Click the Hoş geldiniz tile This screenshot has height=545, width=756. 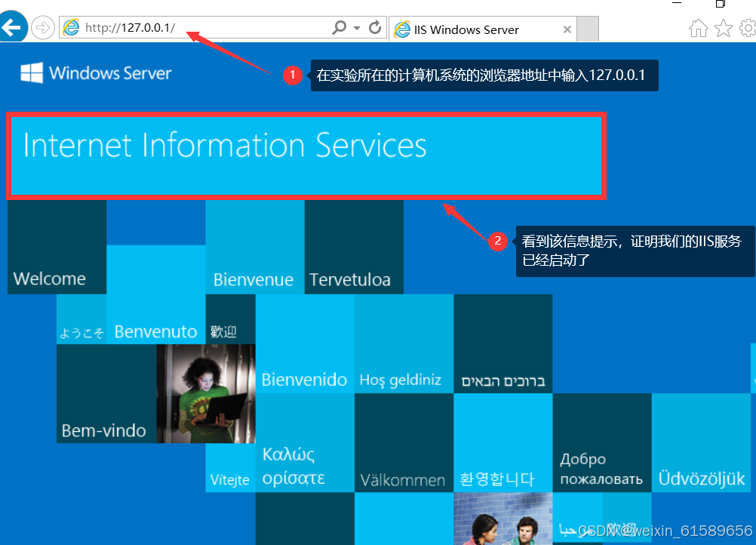click(x=404, y=344)
